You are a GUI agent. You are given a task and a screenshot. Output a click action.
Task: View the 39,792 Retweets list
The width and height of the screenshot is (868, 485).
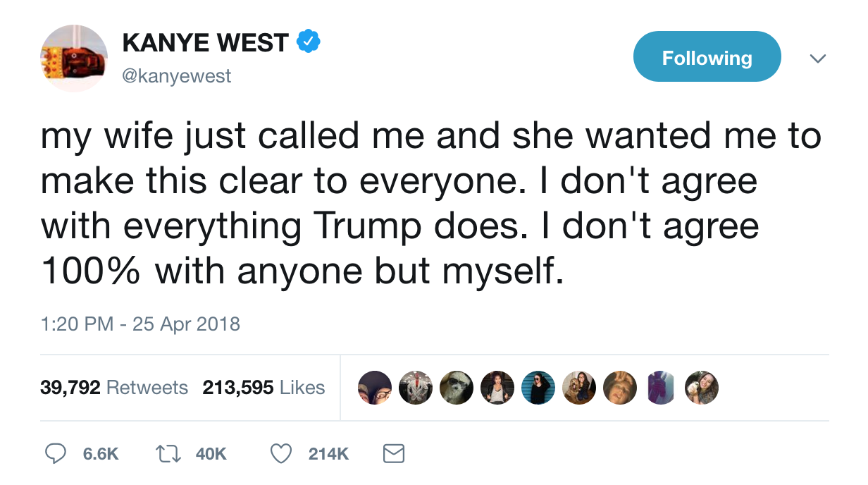click(x=114, y=388)
